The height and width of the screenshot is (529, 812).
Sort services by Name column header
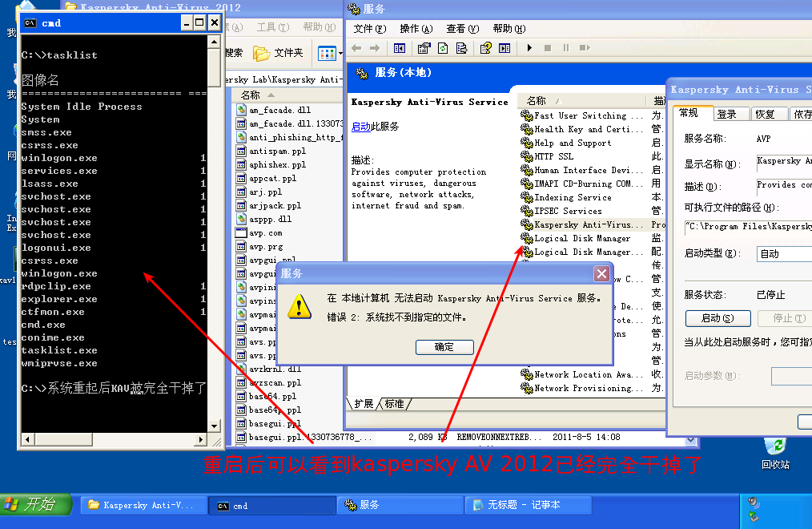point(583,100)
